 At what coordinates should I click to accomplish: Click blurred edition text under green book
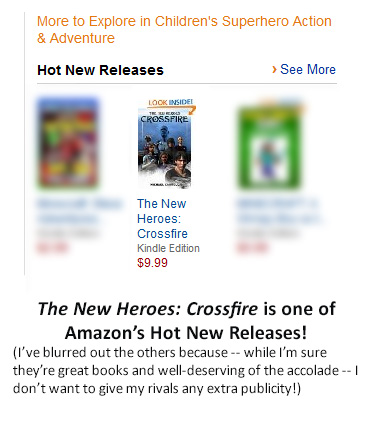click(268, 233)
